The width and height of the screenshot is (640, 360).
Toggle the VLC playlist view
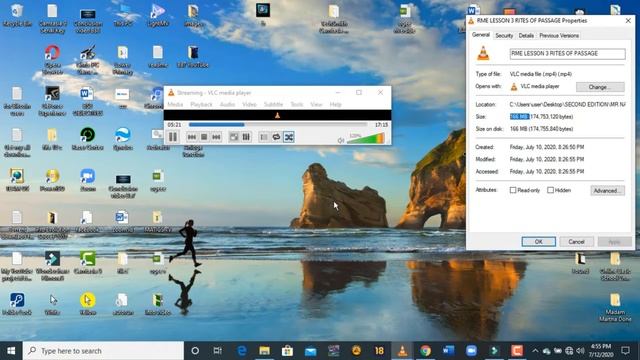coord(264,137)
